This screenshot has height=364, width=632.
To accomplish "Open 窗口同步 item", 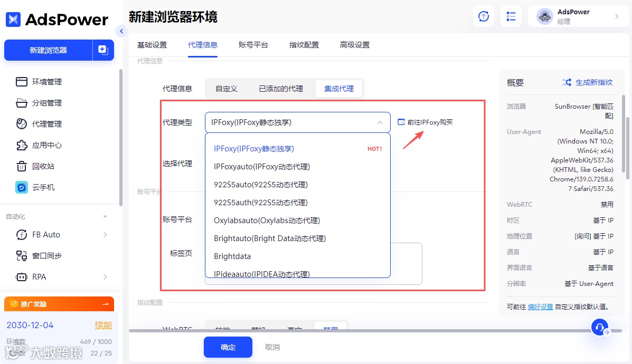I will pyautogui.click(x=47, y=255).
